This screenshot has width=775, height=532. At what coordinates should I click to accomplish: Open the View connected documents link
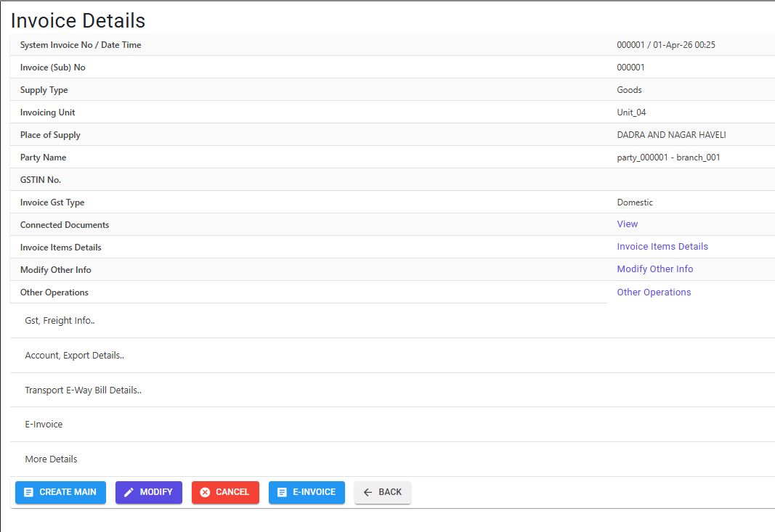coord(628,224)
